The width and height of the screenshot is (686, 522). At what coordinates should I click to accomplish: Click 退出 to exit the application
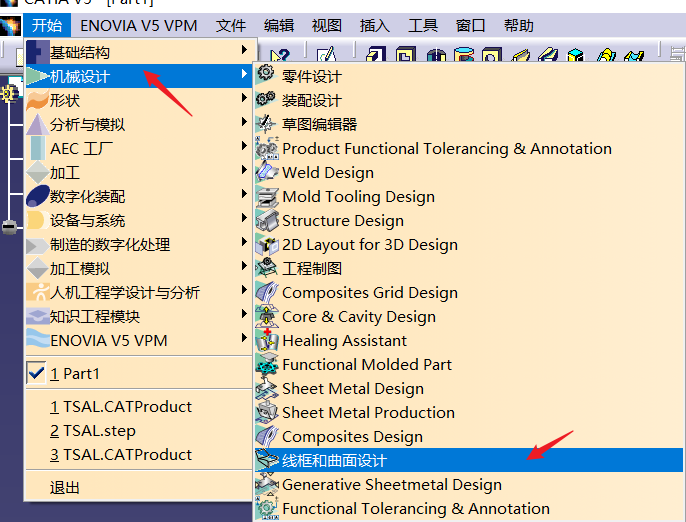pyautogui.click(x=65, y=488)
